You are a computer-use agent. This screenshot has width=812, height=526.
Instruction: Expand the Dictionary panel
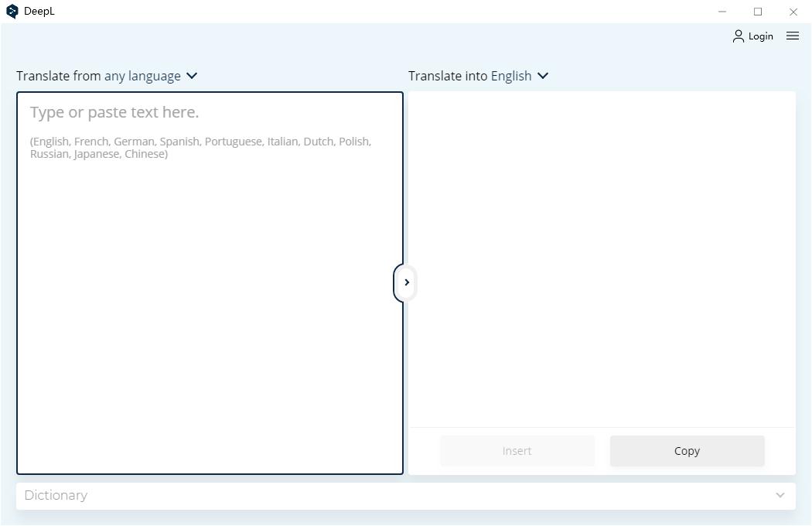click(405, 495)
